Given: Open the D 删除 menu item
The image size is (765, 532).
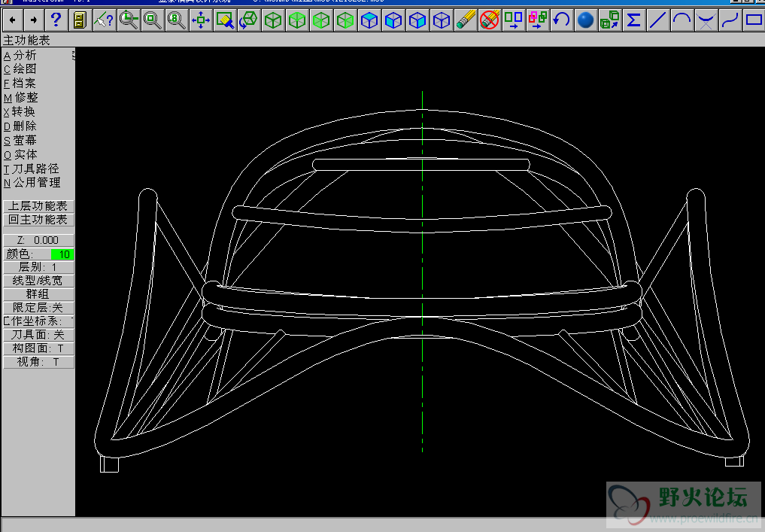Looking at the screenshot, I should coord(20,126).
